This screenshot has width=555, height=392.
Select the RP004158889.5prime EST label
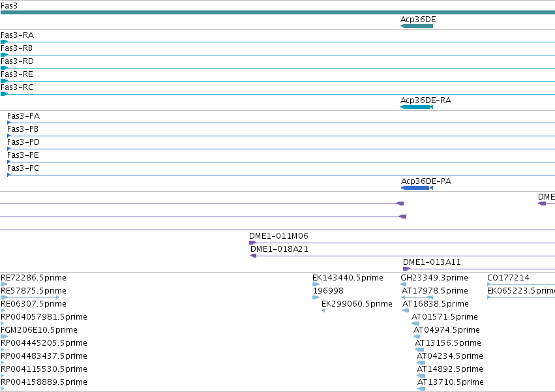[44, 382]
